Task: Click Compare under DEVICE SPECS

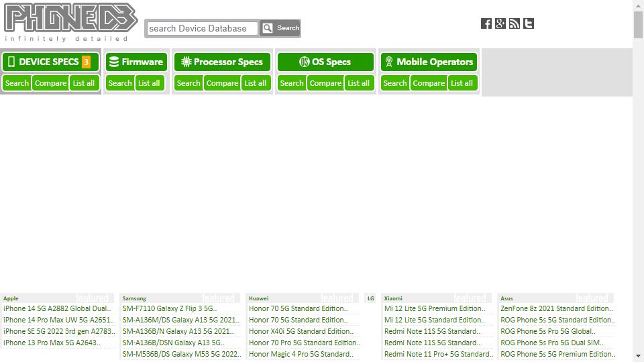Action: pos(50,83)
